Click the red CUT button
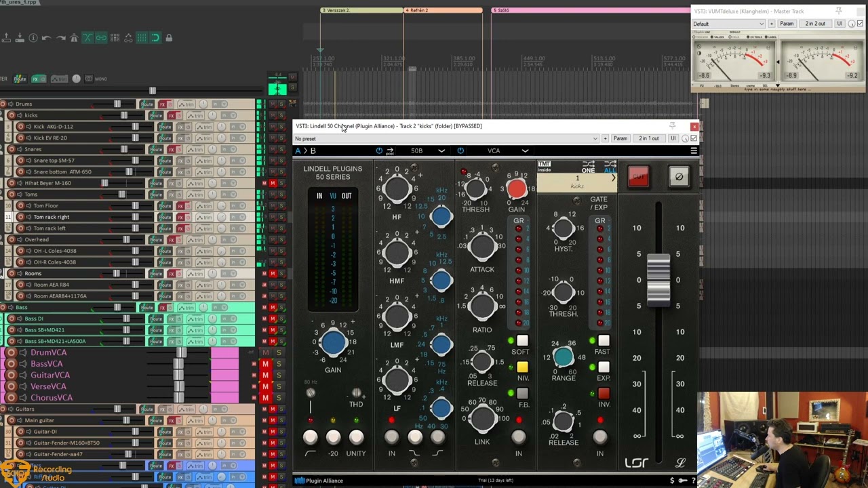The image size is (868, 488). coord(638,177)
